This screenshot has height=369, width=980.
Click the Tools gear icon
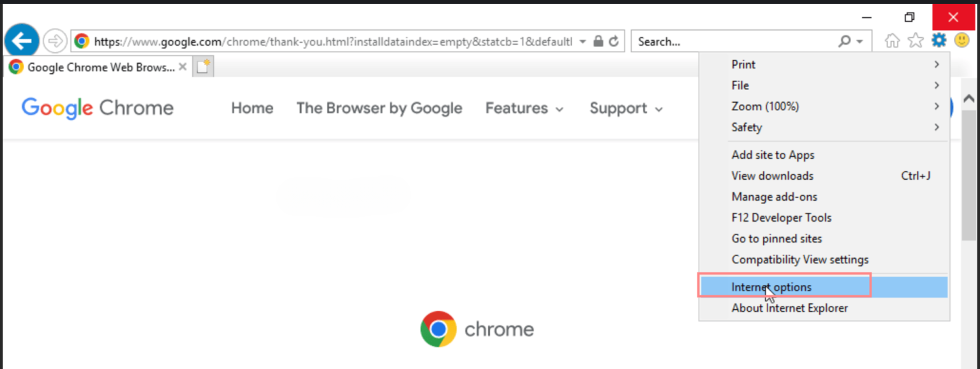click(x=939, y=40)
